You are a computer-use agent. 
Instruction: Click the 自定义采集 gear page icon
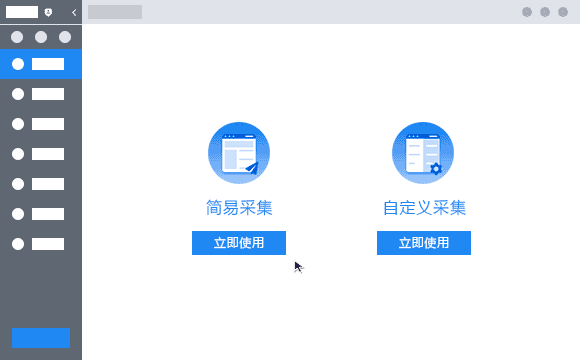click(x=423, y=153)
